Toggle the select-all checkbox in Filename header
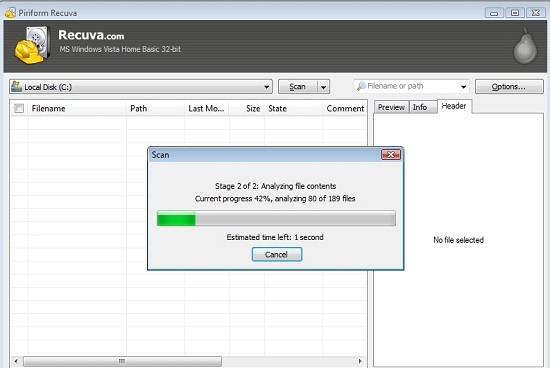The image size is (550, 368). [19, 108]
